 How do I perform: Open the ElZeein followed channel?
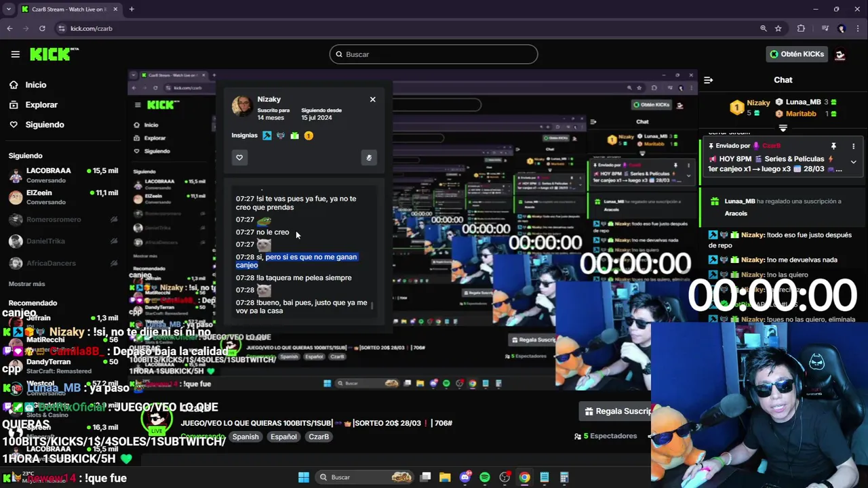coord(63,197)
